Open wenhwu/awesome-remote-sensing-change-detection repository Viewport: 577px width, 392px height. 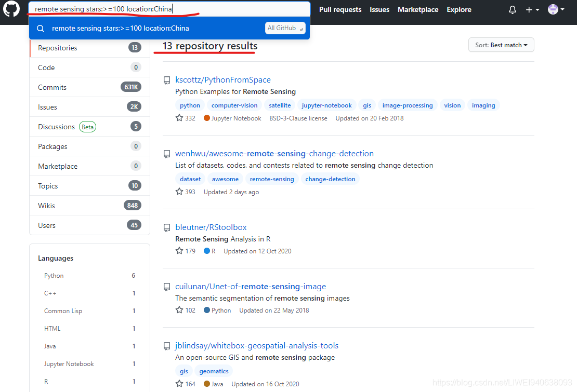[x=274, y=154]
